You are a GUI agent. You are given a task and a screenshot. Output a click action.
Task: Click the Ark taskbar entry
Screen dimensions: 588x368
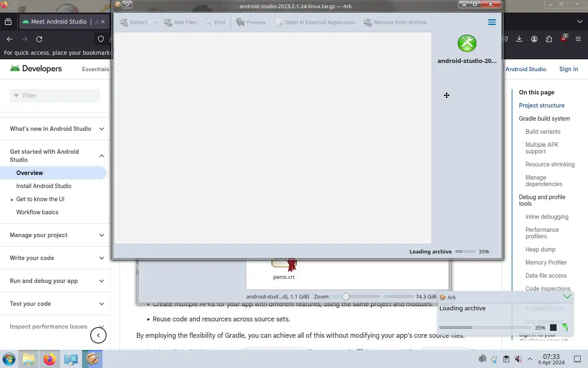[x=92, y=359]
